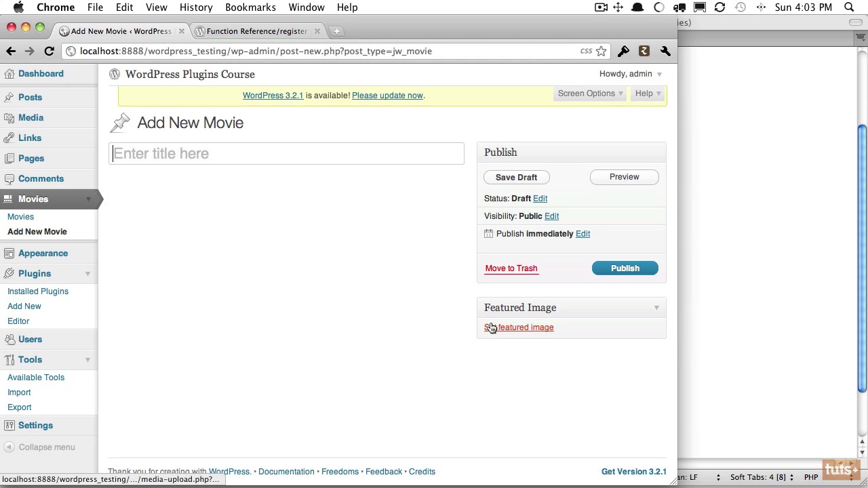Screen dimensions: 868x488
Task: Open Chrome wrench settings icon
Action: [x=665, y=51]
